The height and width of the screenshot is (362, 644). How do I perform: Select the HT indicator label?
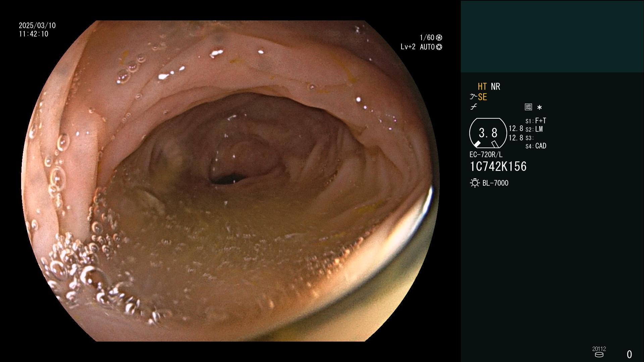482,86
